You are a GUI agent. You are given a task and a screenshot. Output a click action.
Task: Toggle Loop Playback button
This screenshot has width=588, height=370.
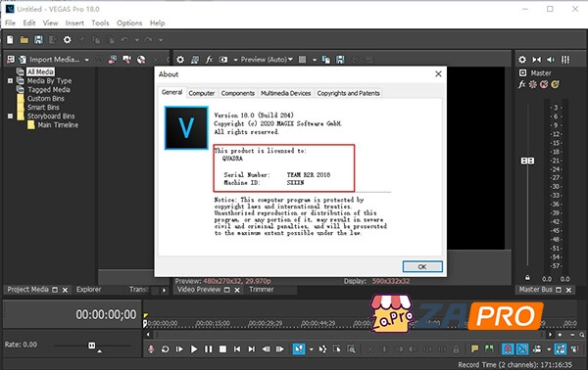coord(165,349)
